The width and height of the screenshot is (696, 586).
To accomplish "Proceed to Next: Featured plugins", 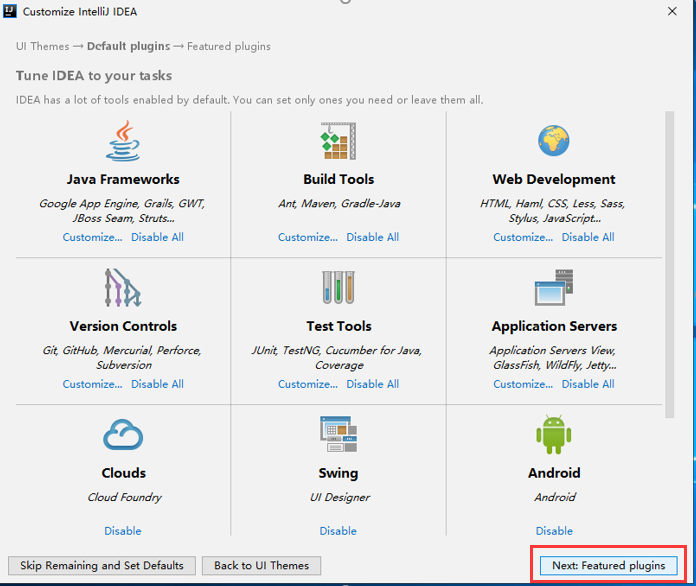I will pyautogui.click(x=609, y=566).
